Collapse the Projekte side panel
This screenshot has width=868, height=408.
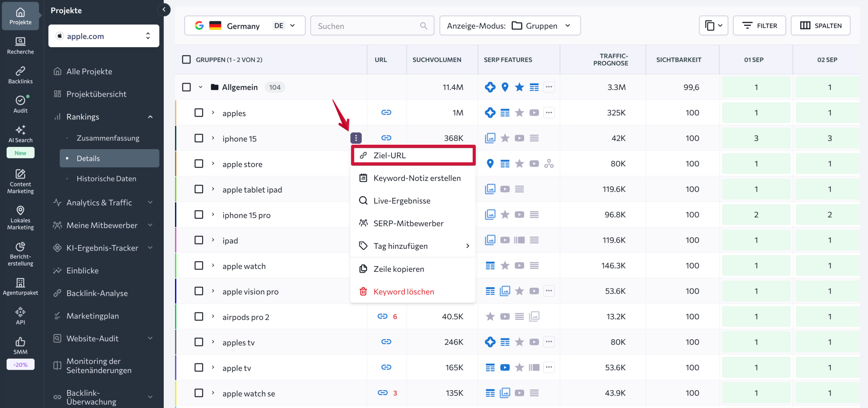click(x=164, y=10)
